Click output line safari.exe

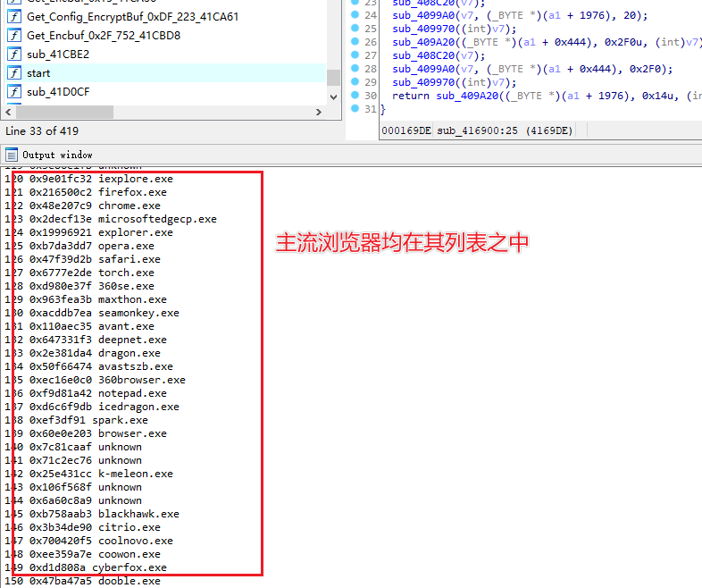82,259
